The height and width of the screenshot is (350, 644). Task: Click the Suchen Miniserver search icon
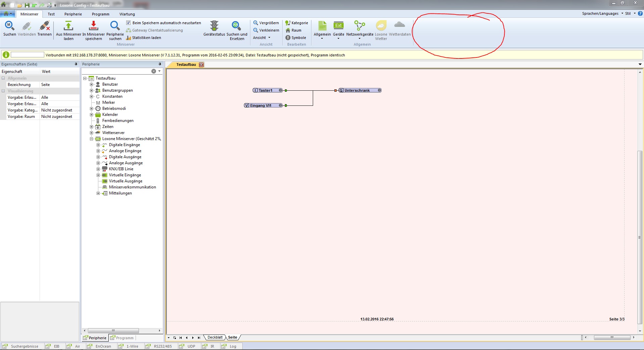(x=9, y=26)
